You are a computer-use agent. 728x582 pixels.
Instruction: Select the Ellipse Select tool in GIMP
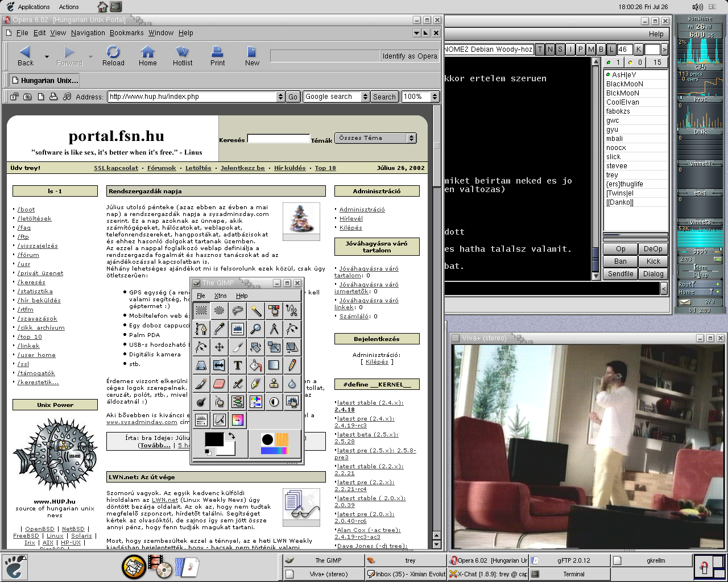coord(220,310)
